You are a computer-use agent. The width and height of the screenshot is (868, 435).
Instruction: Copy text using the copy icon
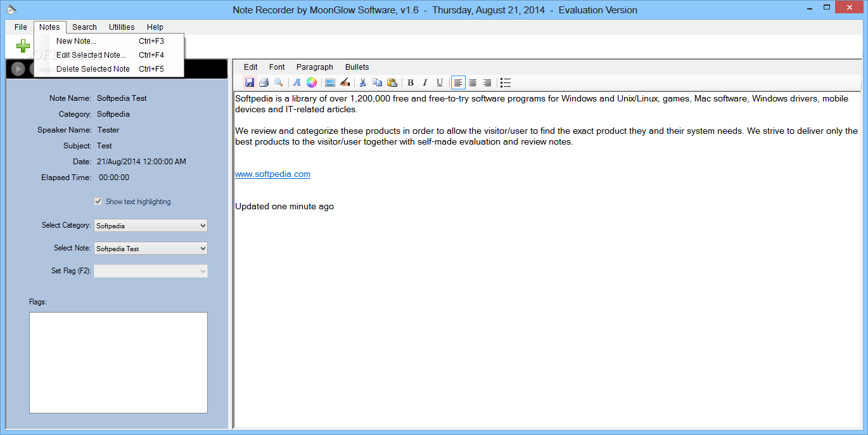pyautogui.click(x=378, y=82)
